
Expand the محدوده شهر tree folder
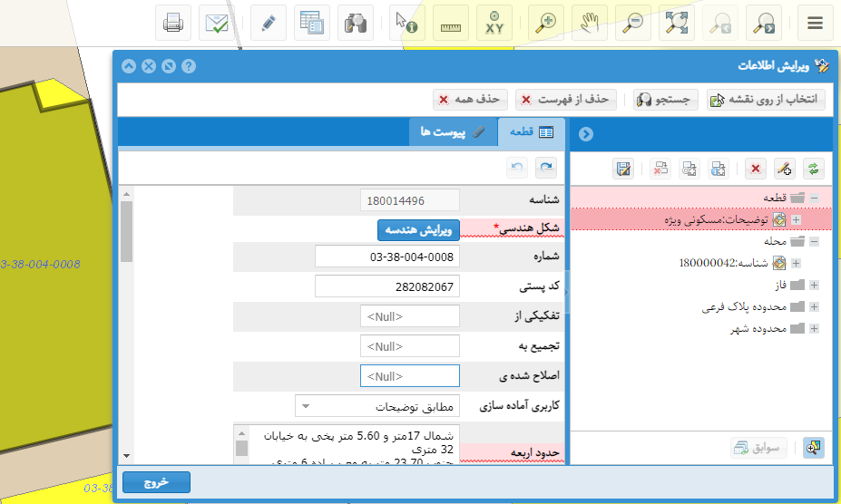click(x=814, y=329)
